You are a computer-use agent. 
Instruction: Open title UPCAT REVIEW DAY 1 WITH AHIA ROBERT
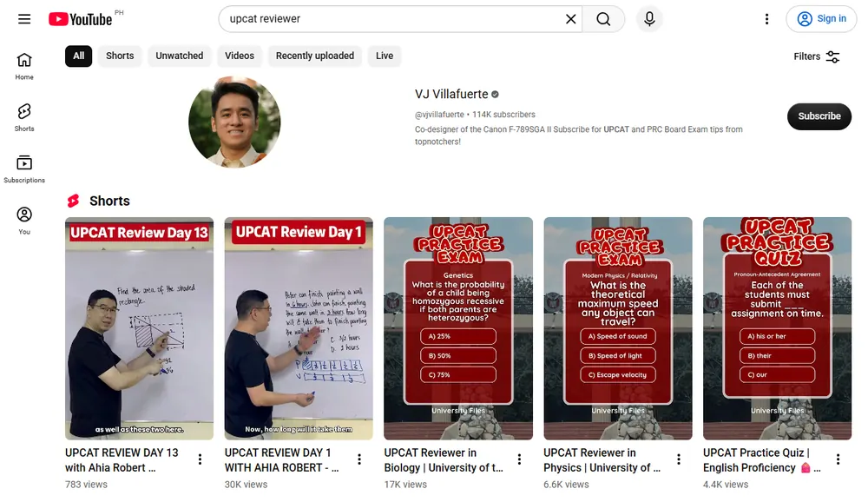282,460
